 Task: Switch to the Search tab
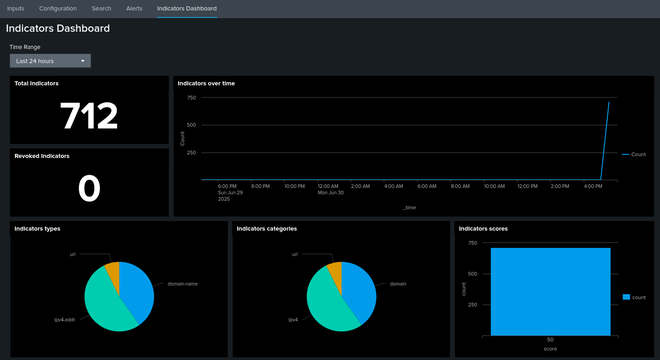(101, 8)
